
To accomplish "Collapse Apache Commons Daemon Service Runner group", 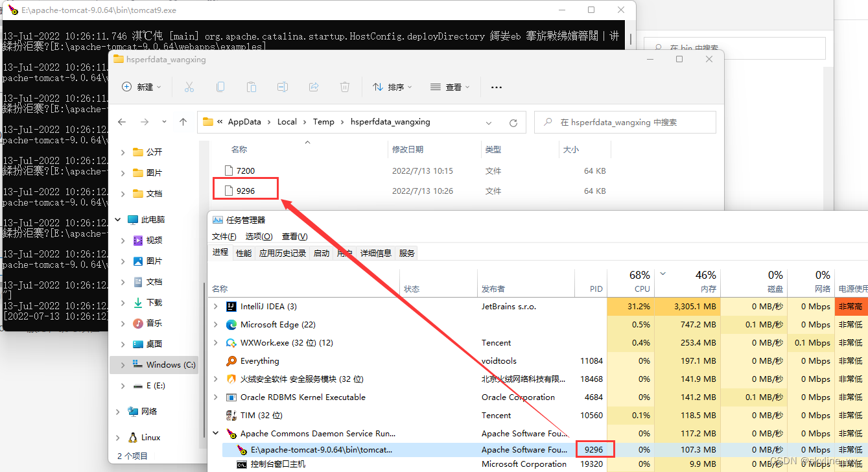I will 216,433.
